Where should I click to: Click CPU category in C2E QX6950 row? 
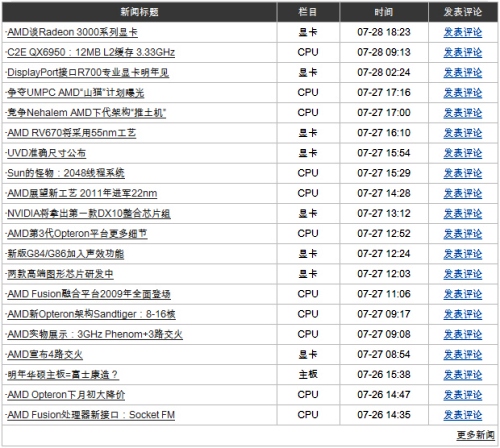308,52
